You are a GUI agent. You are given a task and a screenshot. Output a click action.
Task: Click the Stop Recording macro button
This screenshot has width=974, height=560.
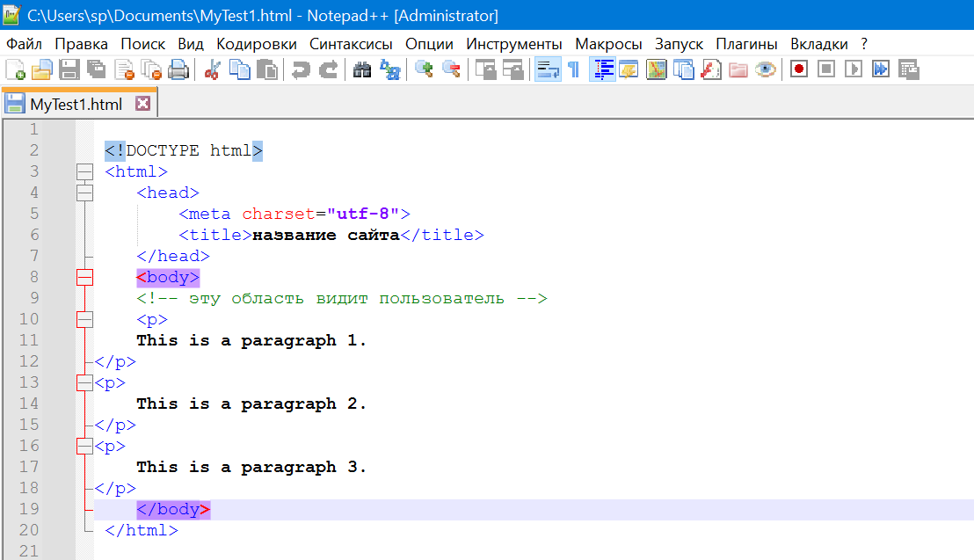pyautogui.click(x=826, y=69)
